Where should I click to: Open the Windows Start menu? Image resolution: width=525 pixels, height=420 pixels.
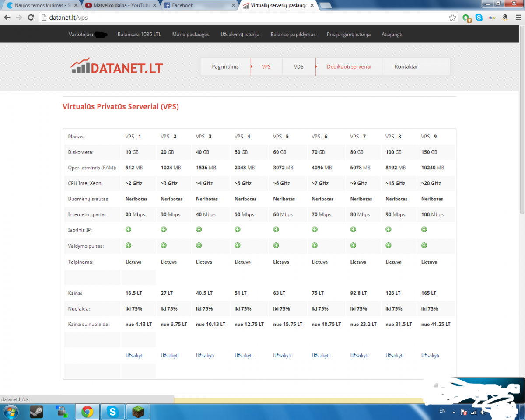point(10,412)
